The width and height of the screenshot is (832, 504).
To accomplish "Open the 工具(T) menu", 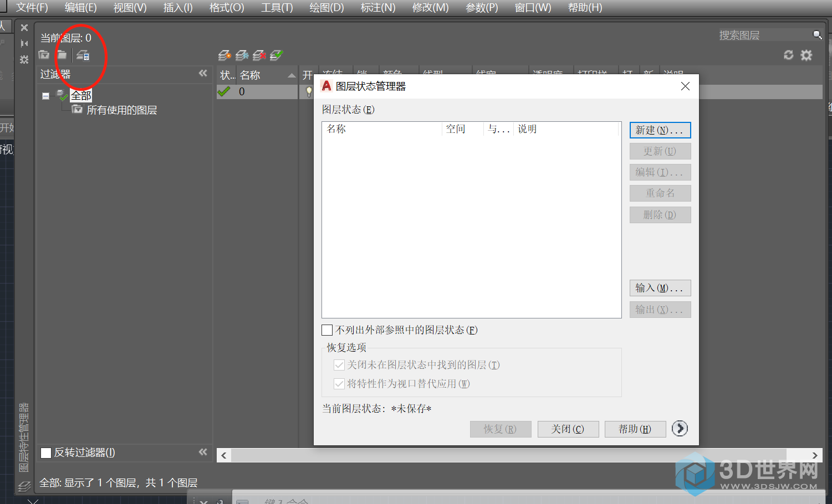I will (x=277, y=8).
